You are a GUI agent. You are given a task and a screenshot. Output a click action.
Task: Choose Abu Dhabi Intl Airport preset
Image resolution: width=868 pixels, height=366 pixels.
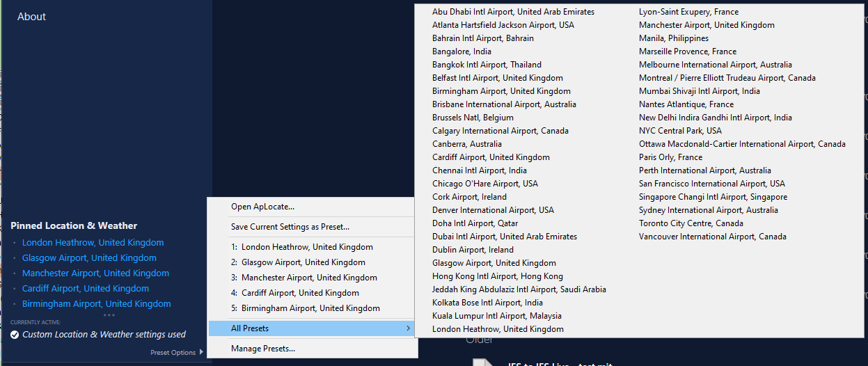point(513,12)
